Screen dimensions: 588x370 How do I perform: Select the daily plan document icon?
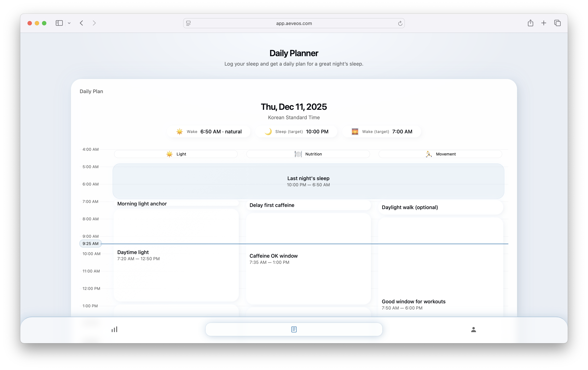click(294, 329)
